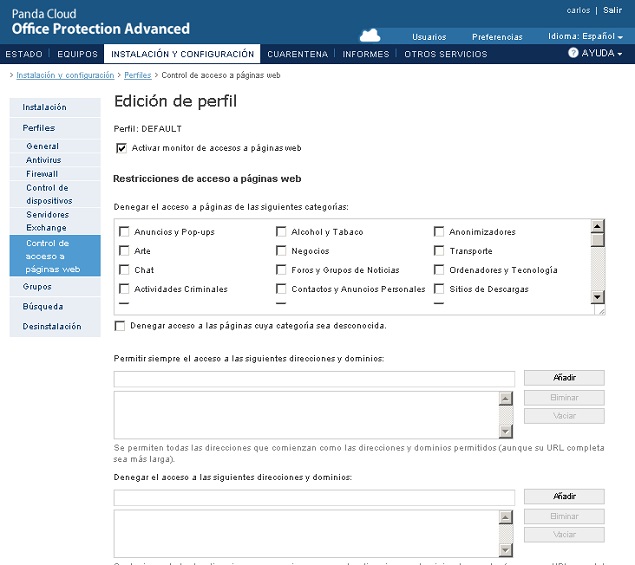This screenshot has height=565, width=635.
Task: Open the EQUIPOS tab
Action: 77,54
